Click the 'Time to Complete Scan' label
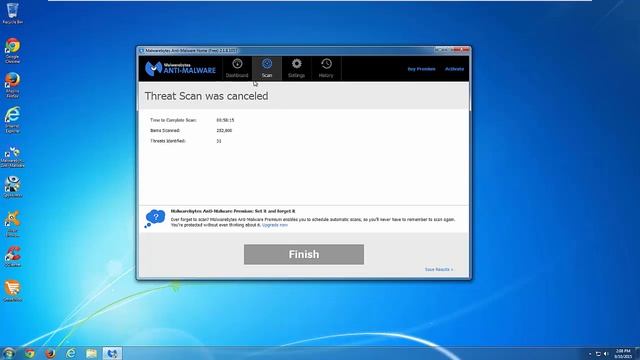640x360 pixels. (x=173, y=120)
